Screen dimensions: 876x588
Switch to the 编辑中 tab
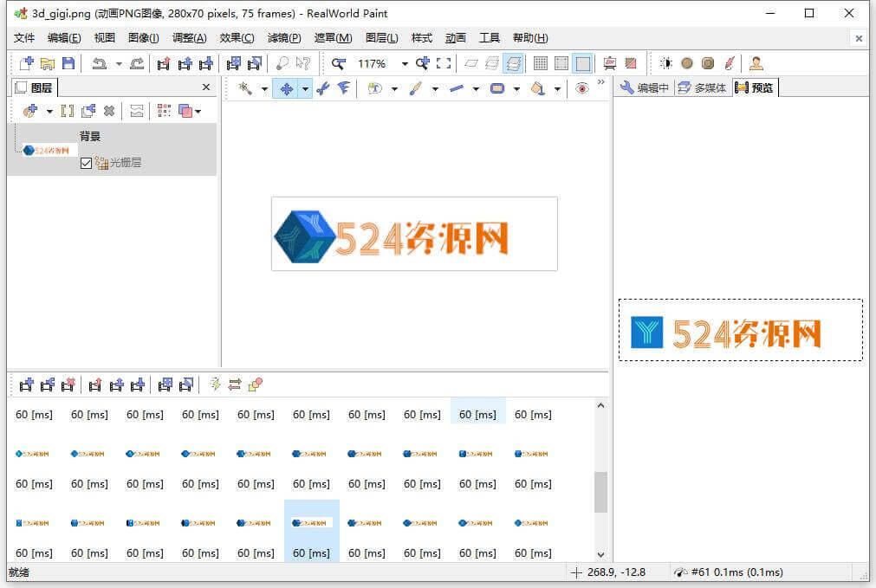[644, 87]
